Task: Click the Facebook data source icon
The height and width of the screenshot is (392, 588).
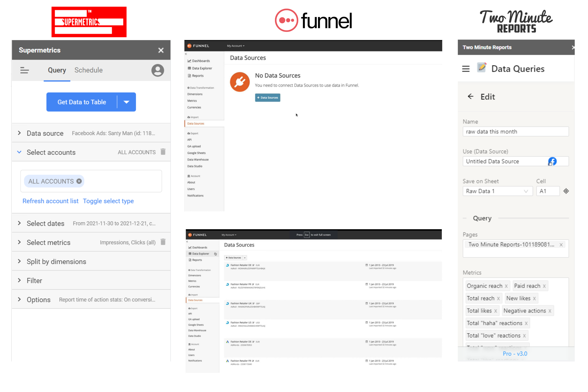Action: (552, 162)
